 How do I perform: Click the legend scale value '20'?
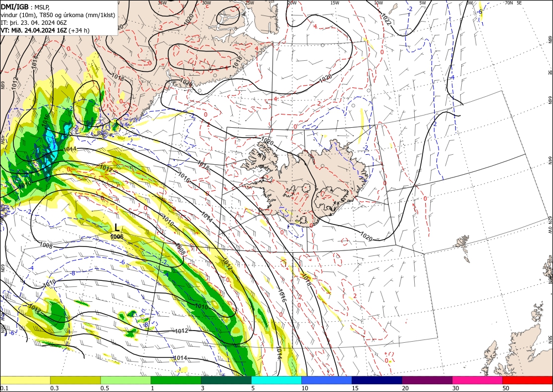(405, 388)
